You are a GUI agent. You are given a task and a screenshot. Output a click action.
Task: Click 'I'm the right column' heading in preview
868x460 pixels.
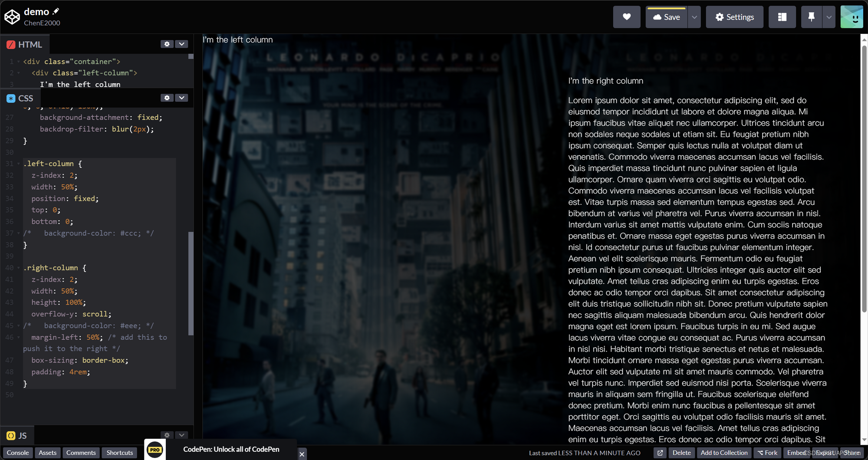(x=605, y=81)
